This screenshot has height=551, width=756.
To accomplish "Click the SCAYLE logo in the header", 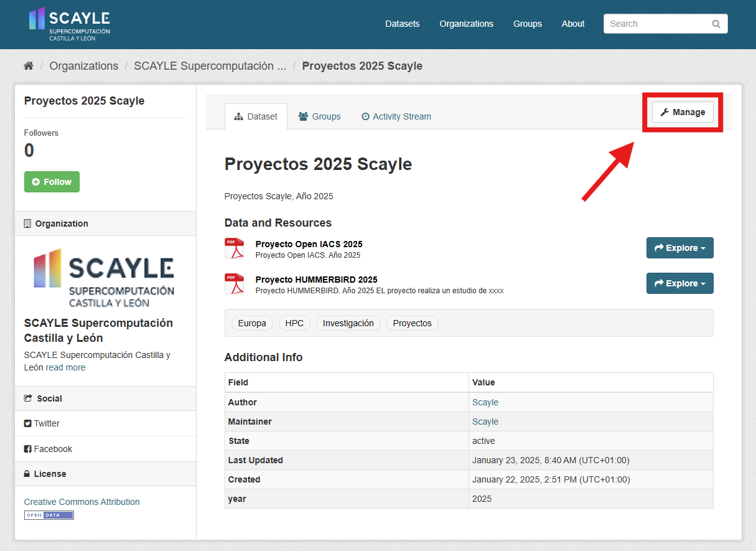I will (x=70, y=24).
